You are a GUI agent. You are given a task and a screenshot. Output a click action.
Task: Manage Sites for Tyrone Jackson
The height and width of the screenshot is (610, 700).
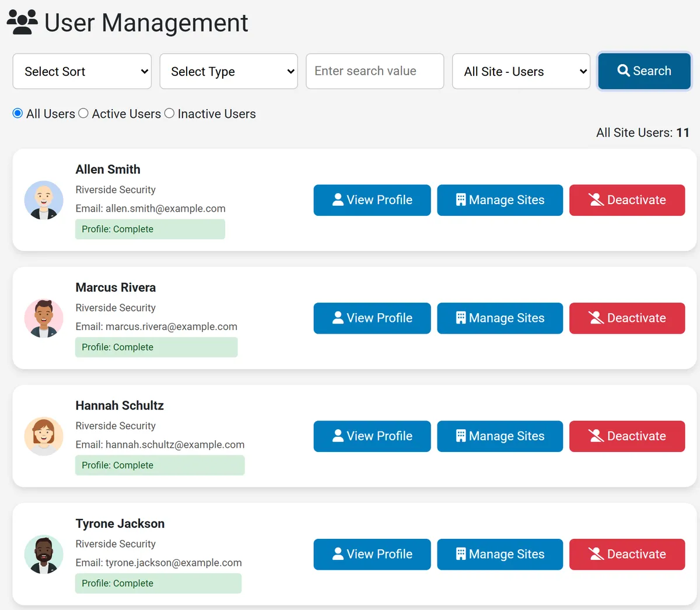(x=500, y=555)
